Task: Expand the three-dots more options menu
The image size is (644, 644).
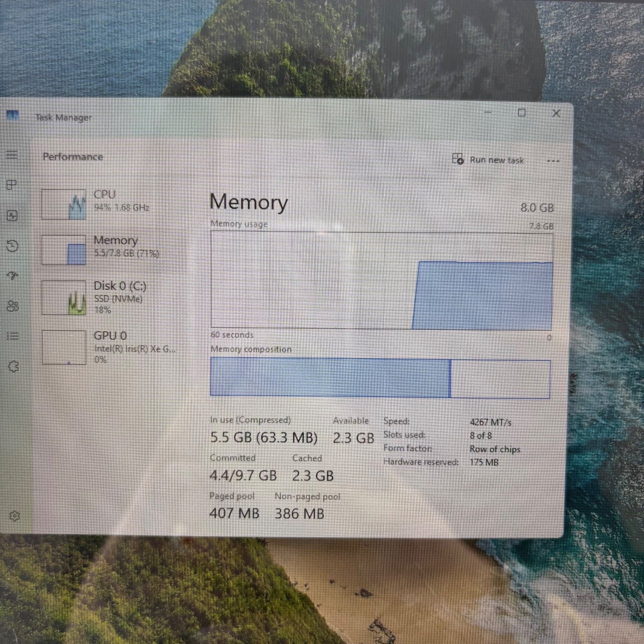Action: [553, 161]
